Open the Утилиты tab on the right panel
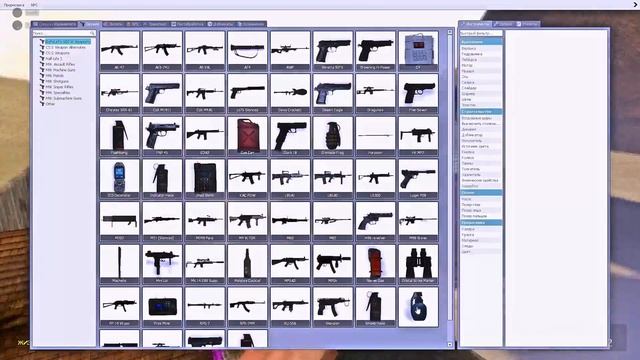Image resolution: width=640 pixels, height=360 pixels. point(527,24)
